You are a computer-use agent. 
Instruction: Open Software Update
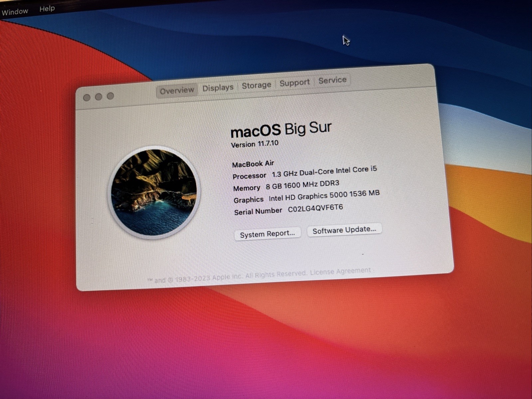pos(344,230)
